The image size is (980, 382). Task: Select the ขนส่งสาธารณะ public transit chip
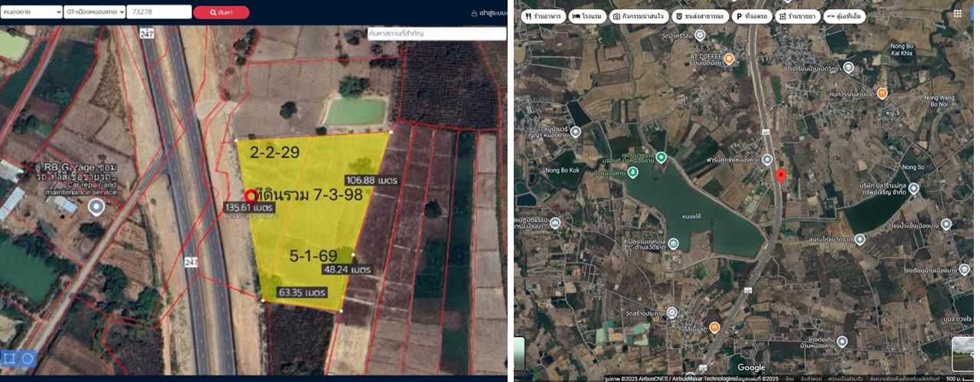pos(700,16)
